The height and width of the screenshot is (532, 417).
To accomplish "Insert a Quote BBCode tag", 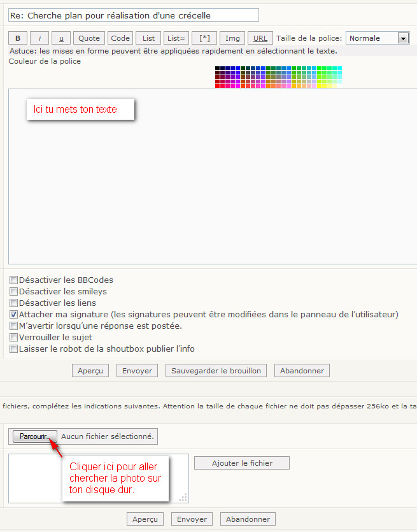I will pos(89,38).
